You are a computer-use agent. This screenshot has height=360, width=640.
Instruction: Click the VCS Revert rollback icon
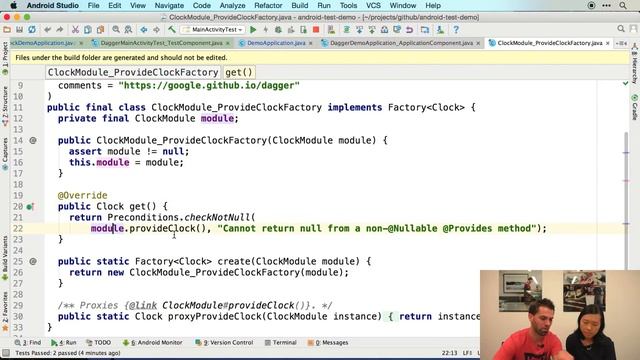[409, 29]
